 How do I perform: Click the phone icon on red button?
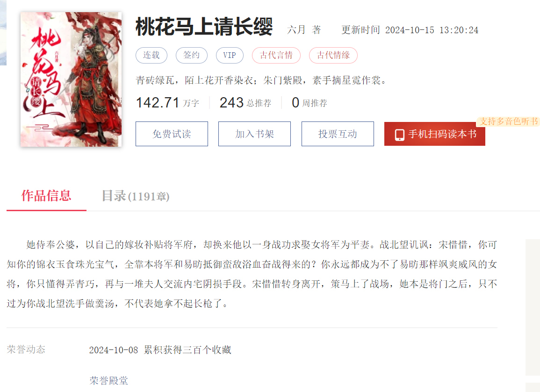click(399, 134)
